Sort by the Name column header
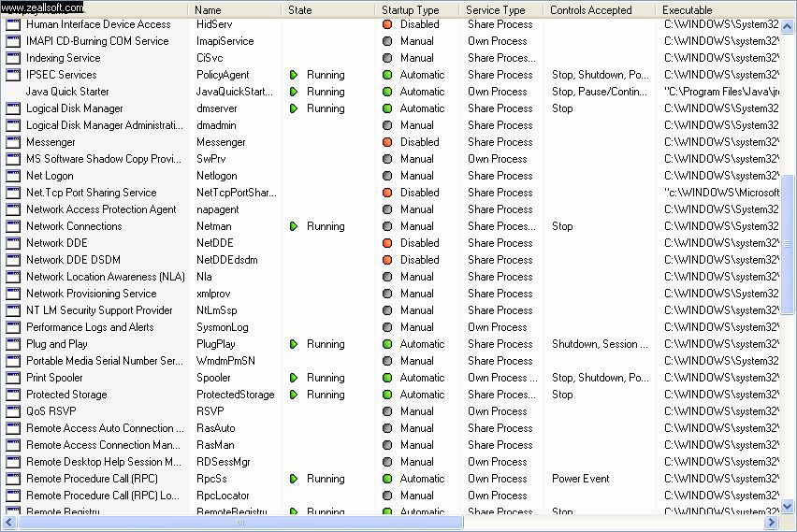Image resolution: width=797 pixels, height=532 pixels. [x=234, y=9]
